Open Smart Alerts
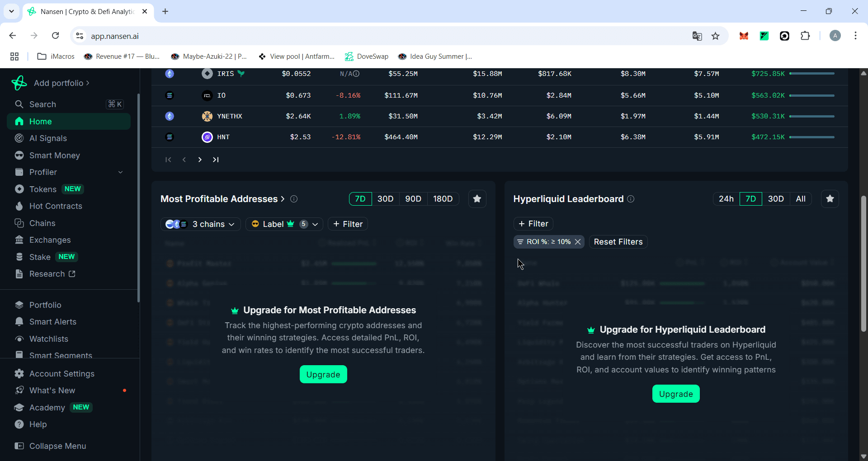Screen dimensions: 868x461 pos(69,322)
